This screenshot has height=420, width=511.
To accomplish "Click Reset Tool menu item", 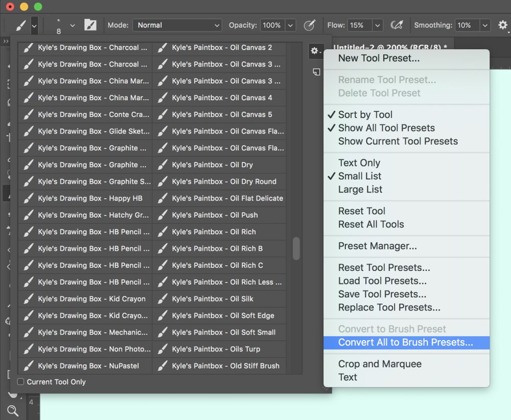I will click(x=406, y=211).
